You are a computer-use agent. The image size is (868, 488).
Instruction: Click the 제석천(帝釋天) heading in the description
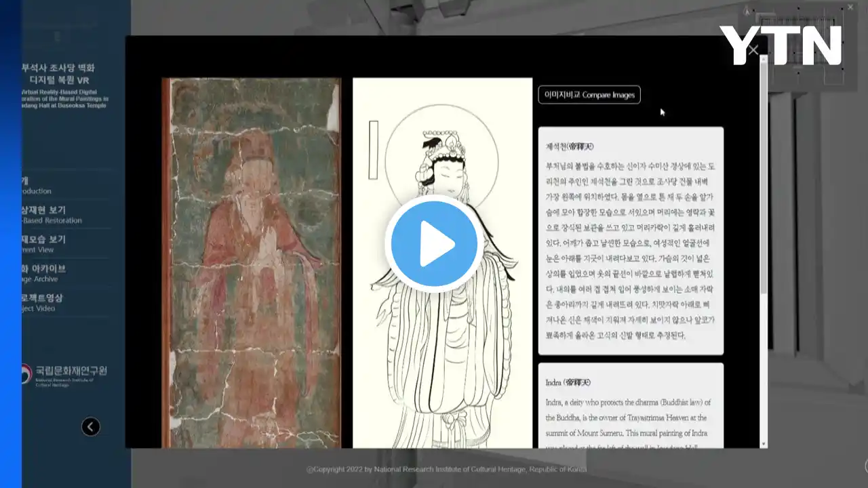[x=570, y=146]
